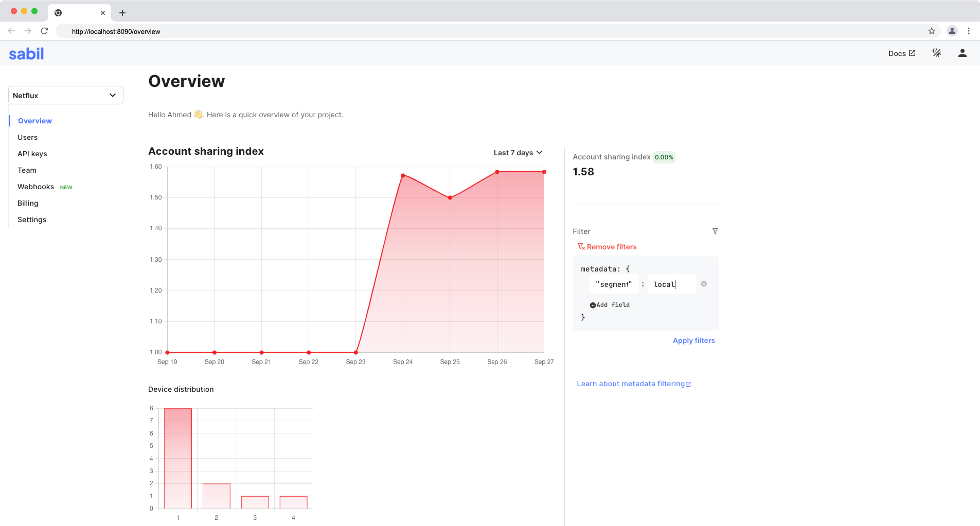Remove the segment filter row with its x icon
980x526 pixels.
(x=704, y=283)
